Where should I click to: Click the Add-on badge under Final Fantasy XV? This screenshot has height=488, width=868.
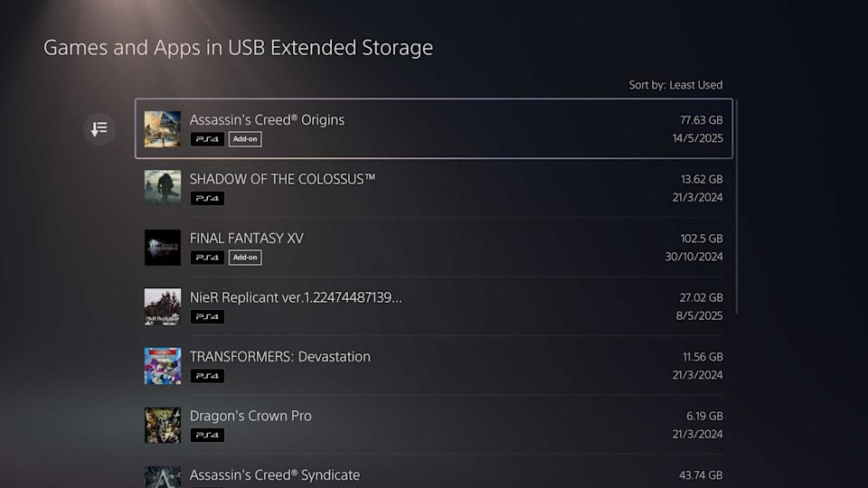[245, 258]
